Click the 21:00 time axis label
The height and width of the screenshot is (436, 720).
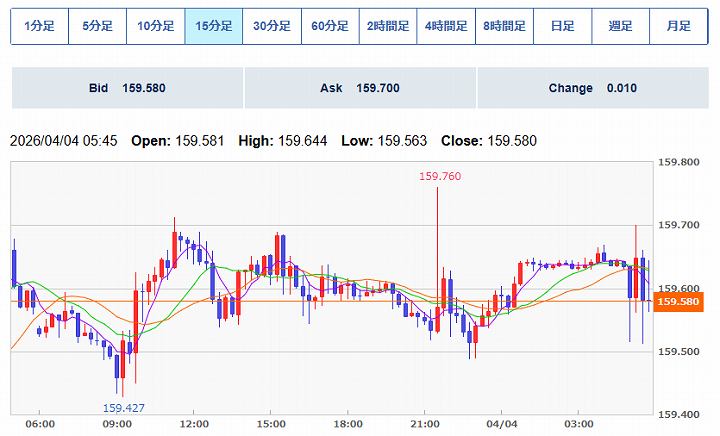tap(425, 424)
